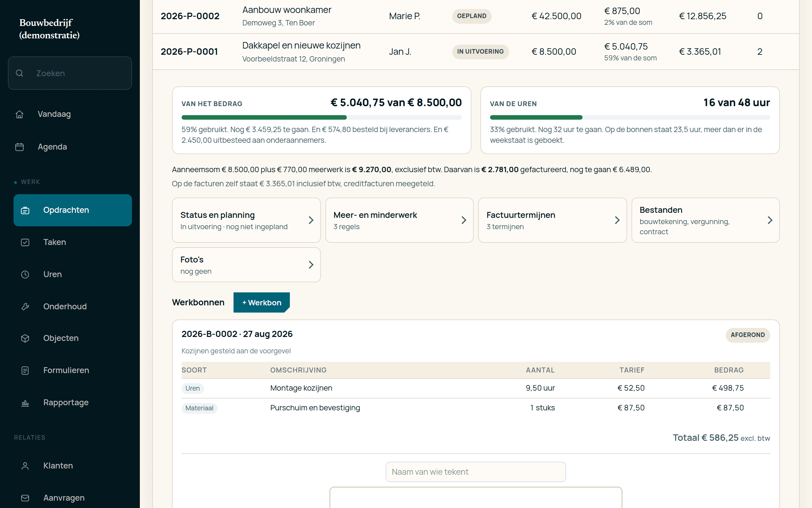Select project row 2026-P-0001
Image resolution: width=812 pixels, height=508 pixels.
pos(476,52)
